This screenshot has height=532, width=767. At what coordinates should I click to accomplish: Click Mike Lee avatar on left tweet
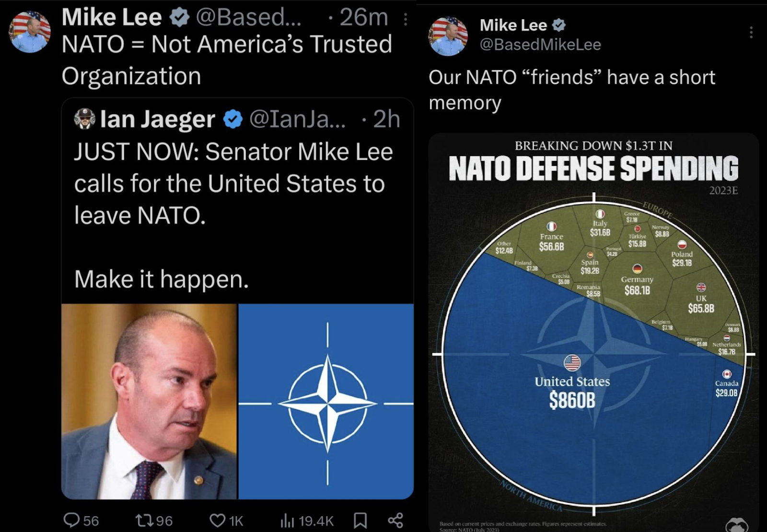[30, 32]
